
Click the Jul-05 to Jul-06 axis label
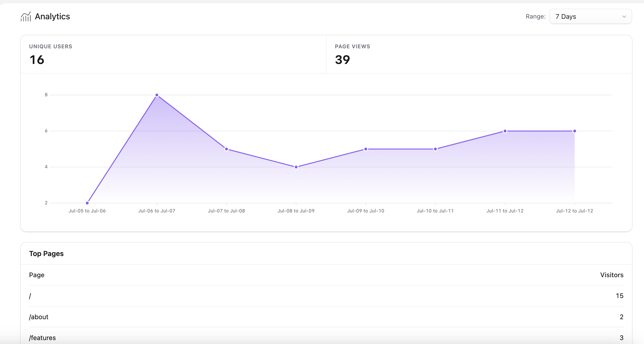87,211
